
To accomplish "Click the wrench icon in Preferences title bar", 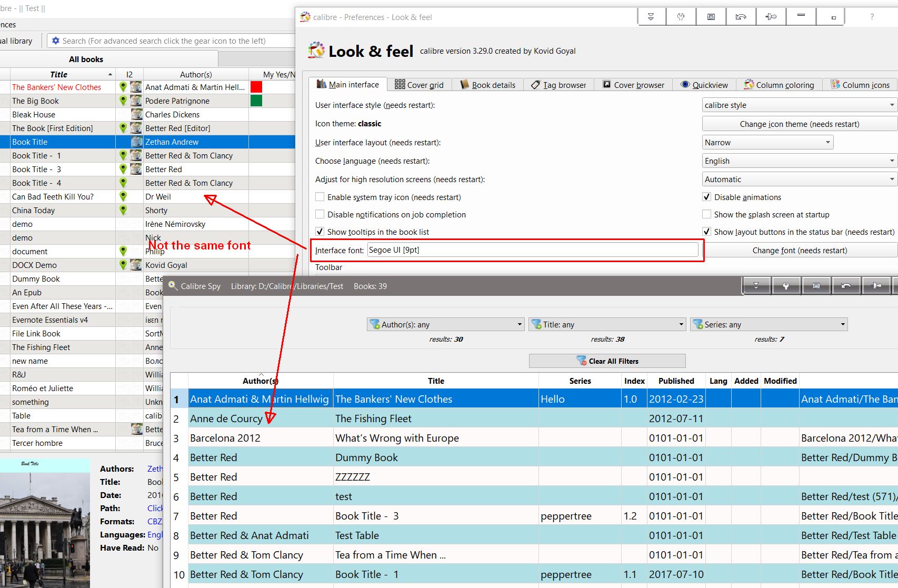I will [x=681, y=17].
